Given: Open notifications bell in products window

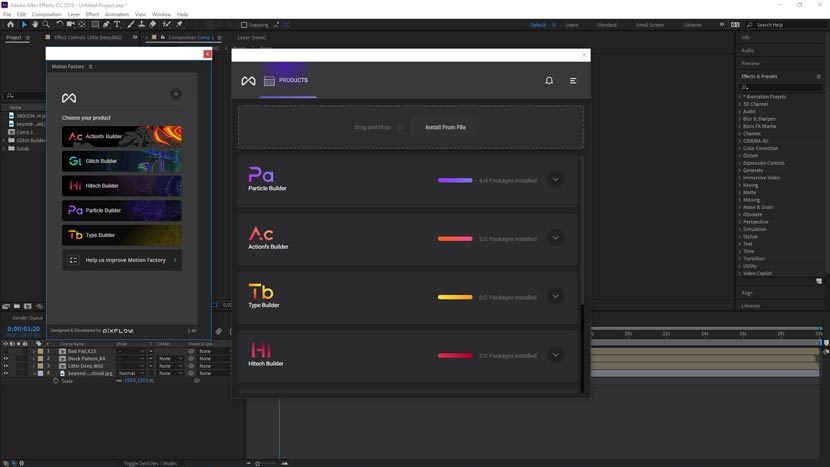Looking at the screenshot, I should click(549, 80).
